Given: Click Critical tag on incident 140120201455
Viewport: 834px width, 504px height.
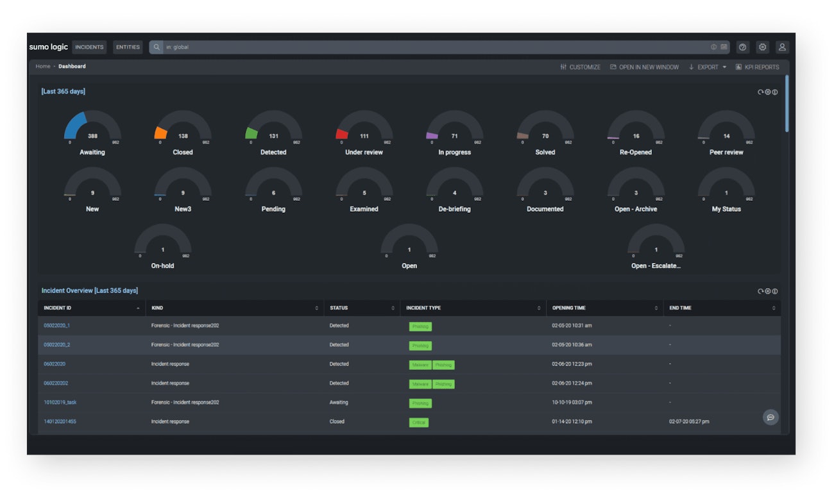Looking at the screenshot, I should pyautogui.click(x=419, y=423).
